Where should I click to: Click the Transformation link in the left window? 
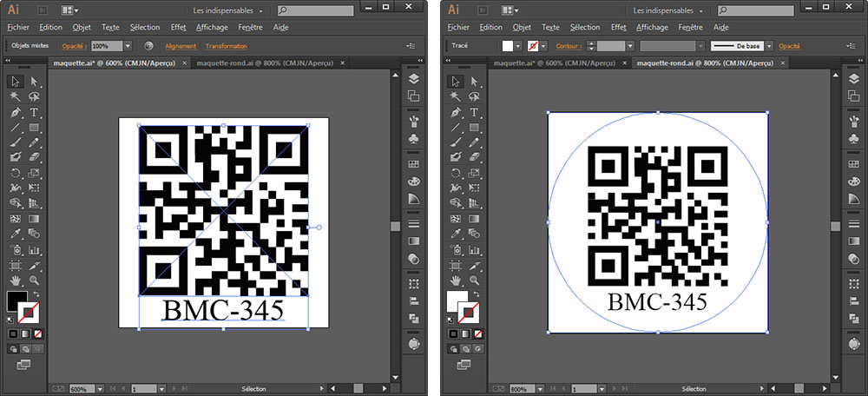226,47
